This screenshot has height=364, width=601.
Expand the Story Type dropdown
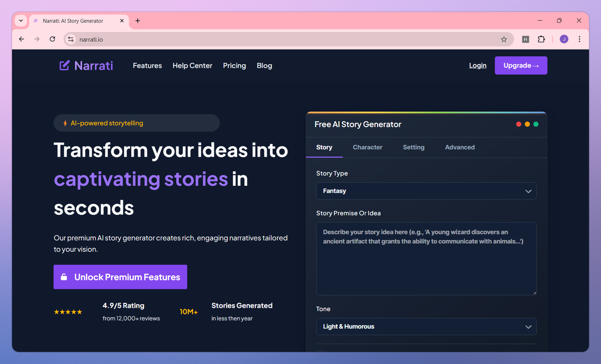(x=426, y=191)
